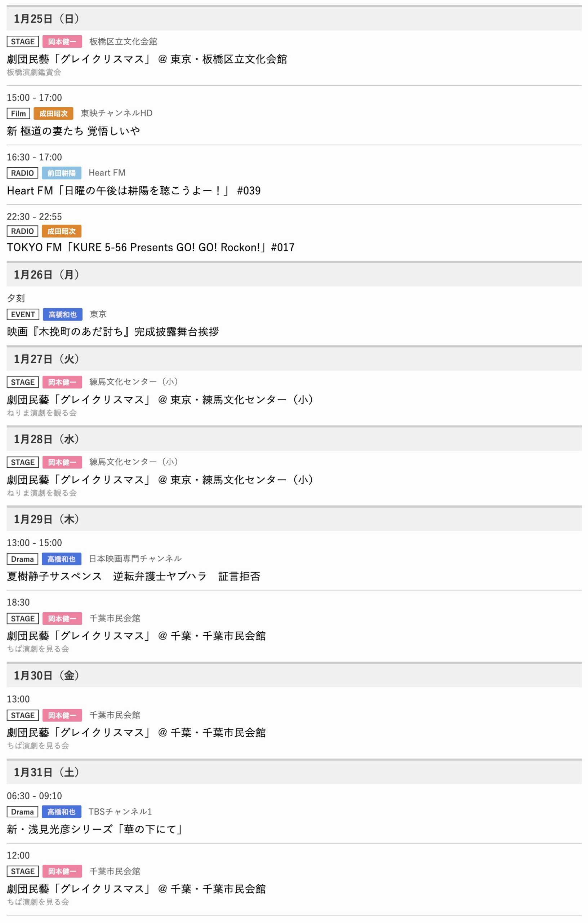Open the TOKYO FM KURE 5-56 Rockon #017 entry

pyautogui.click(x=151, y=247)
